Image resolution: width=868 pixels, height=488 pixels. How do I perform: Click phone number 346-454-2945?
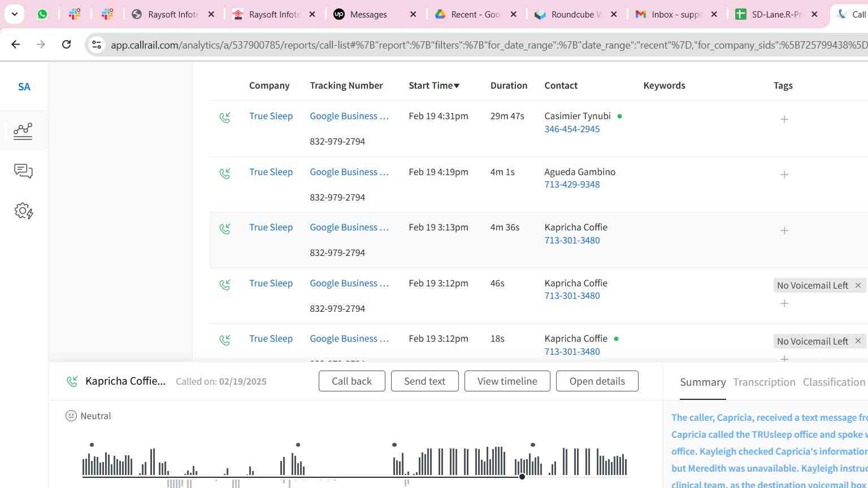click(x=572, y=129)
